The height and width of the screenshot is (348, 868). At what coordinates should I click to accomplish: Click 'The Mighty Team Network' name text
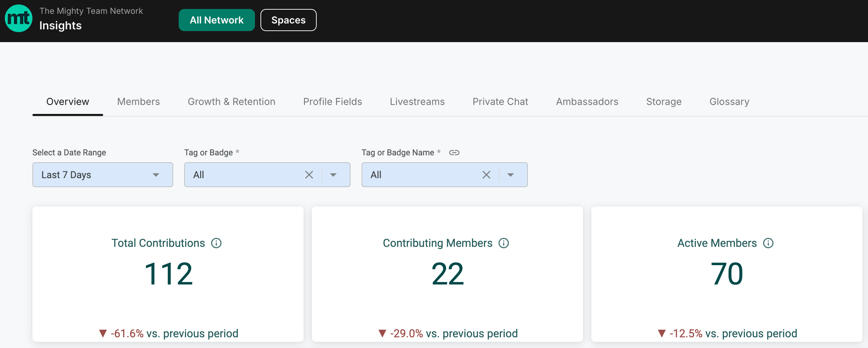(91, 11)
